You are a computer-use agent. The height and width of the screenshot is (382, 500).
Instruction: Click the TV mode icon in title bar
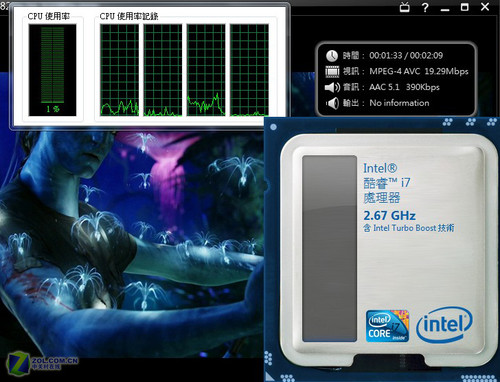404,7
